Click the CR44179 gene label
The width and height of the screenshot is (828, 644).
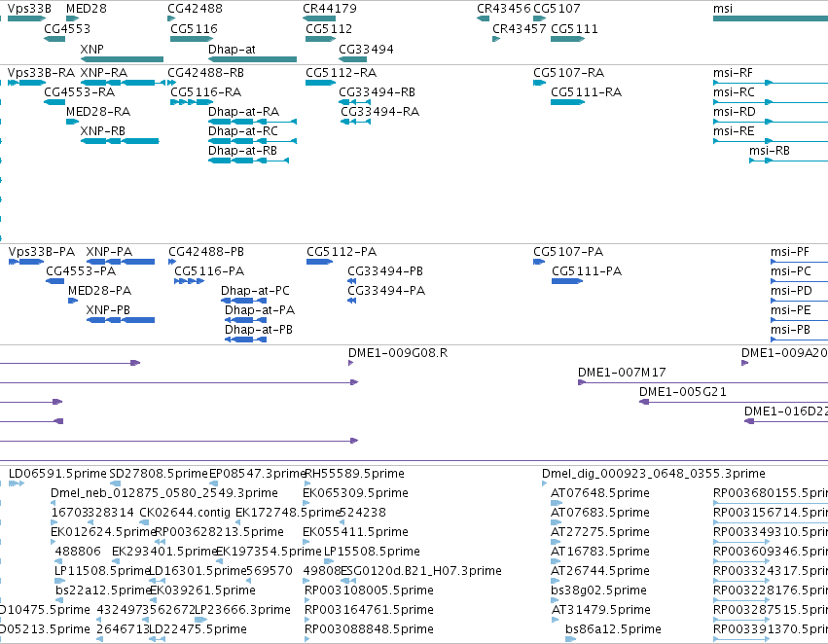pos(330,9)
